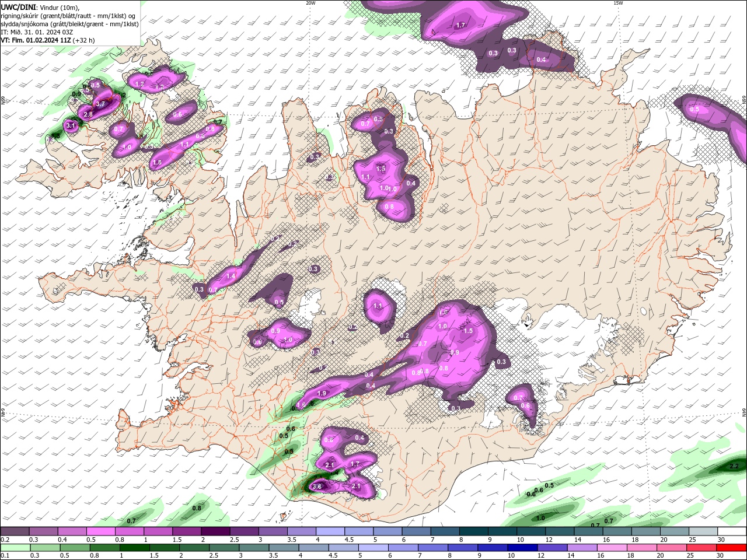Pick the darkest purple swatch labeled 2, upper row
Image resolution: width=747 pixels, height=560 pixels.
pyautogui.click(x=215, y=531)
